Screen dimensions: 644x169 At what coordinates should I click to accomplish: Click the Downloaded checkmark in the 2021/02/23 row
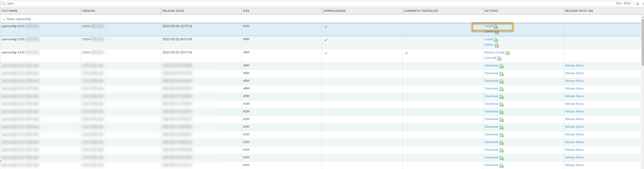point(326,53)
